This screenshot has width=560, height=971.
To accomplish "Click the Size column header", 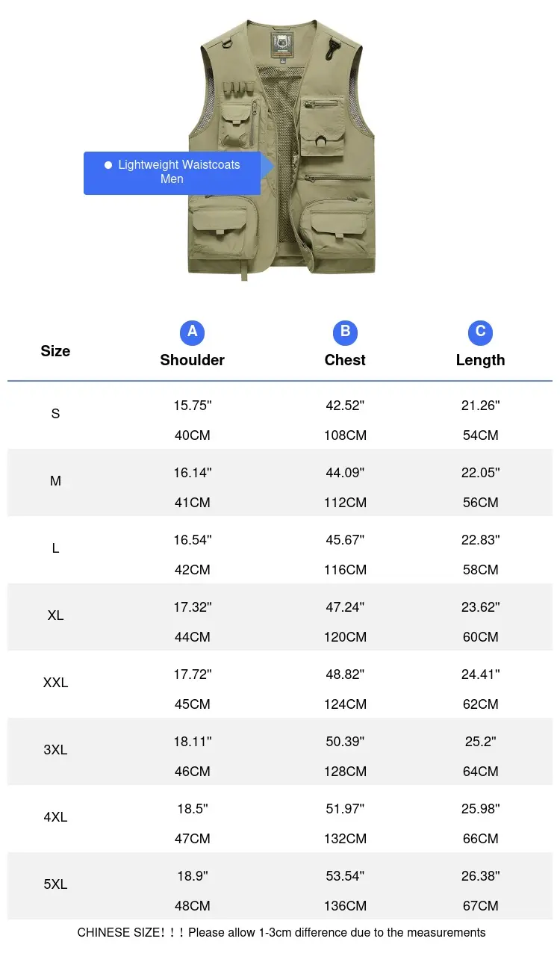I will [x=55, y=351].
